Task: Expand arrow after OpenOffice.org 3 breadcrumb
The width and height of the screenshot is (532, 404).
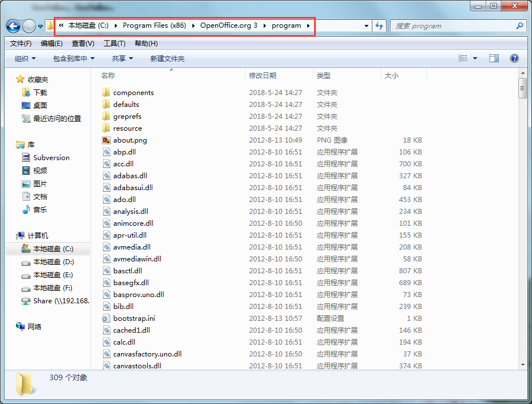Action: [265, 25]
